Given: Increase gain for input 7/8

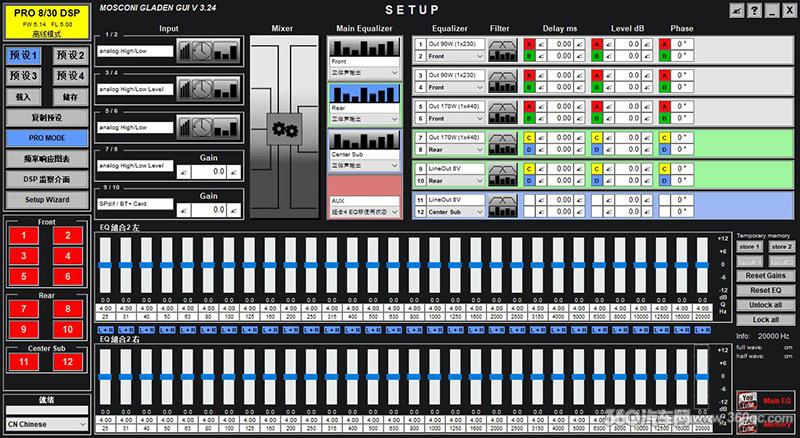Looking at the screenshot, I should [x=234, y=172].
